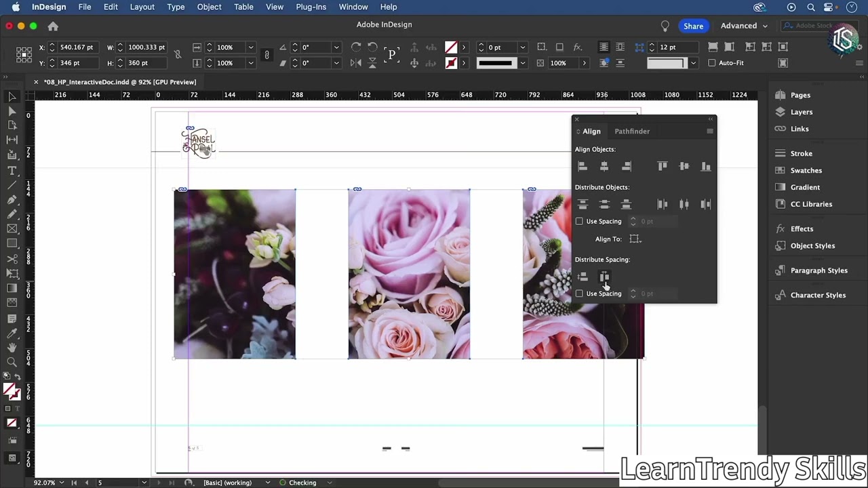The width and height of the screenshot is (868, 488).
Task: Open macOS Spotlight search
Action: click(811, 7)
